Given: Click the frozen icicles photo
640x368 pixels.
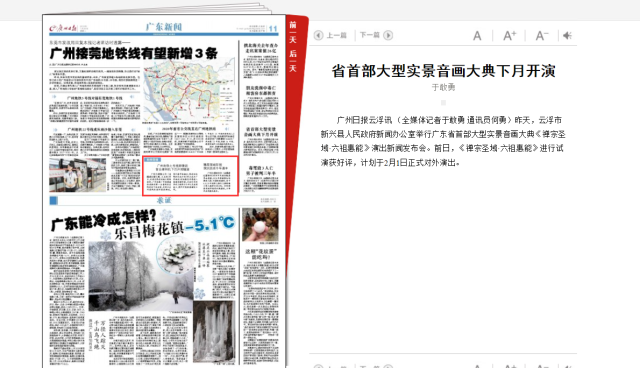Looking at the screenshot, I should (214, 332).
